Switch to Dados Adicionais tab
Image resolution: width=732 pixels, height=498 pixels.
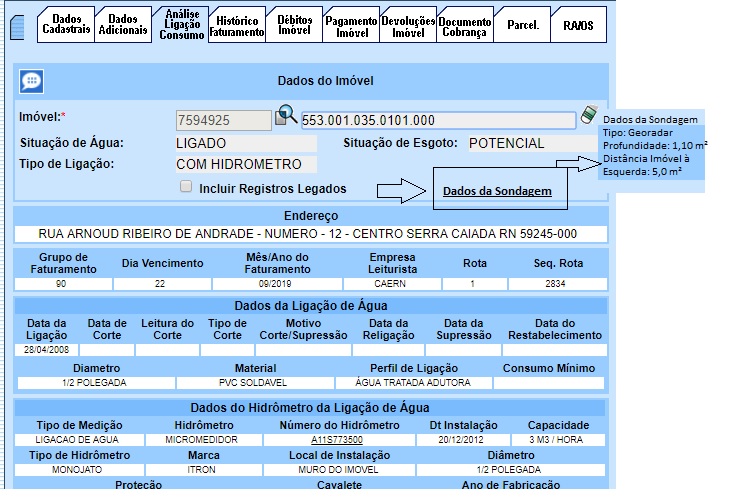(123, 24)
